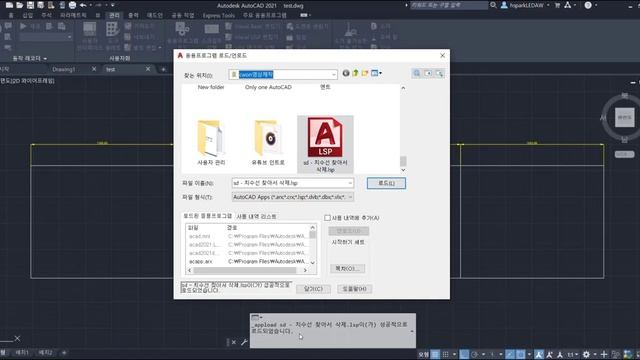Select the 유튜브 인트로 folder icon

pos(268,139)
